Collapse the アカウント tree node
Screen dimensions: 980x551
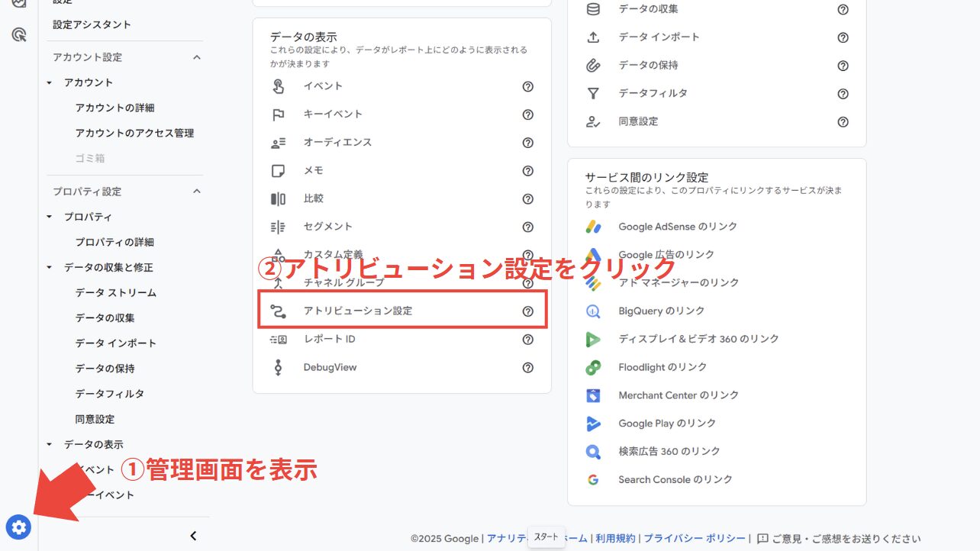pyautogui.click(x=50, y=82)
